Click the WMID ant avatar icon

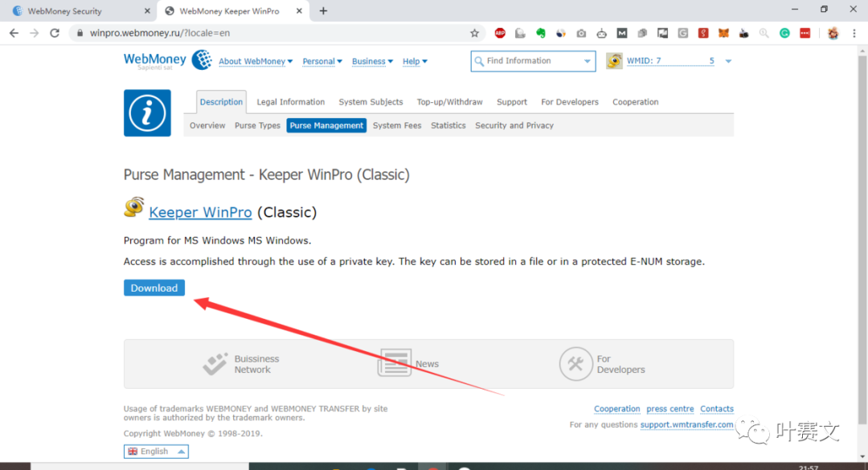tap(614, 60)
